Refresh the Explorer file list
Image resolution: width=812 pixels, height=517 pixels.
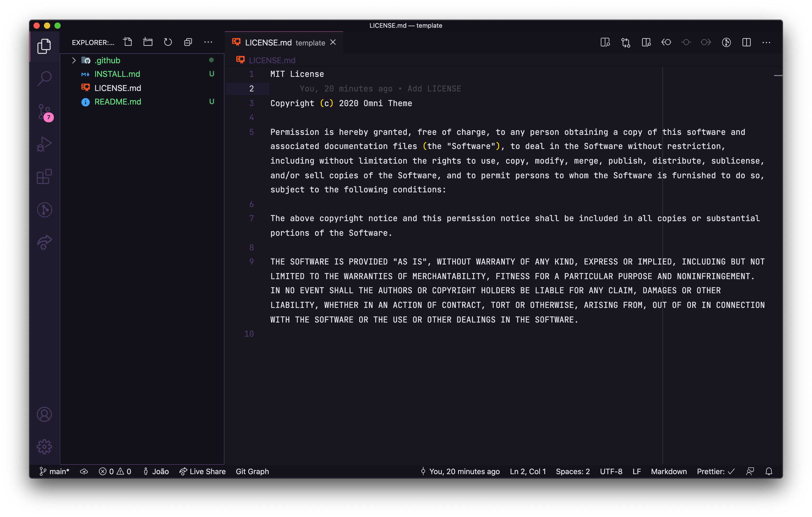point(168,42)
